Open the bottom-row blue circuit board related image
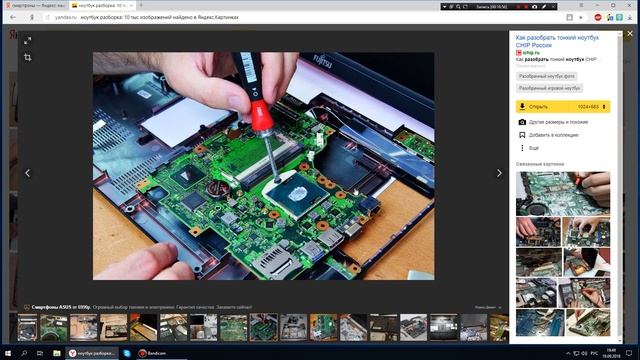 540,322
